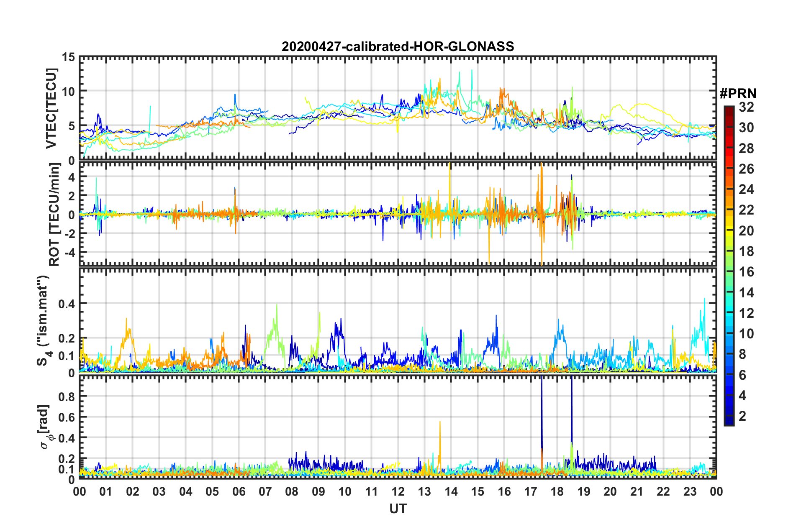
Task: Click the x-axis tick label 18
Action: pyautogui.click(x=557, y=491)
